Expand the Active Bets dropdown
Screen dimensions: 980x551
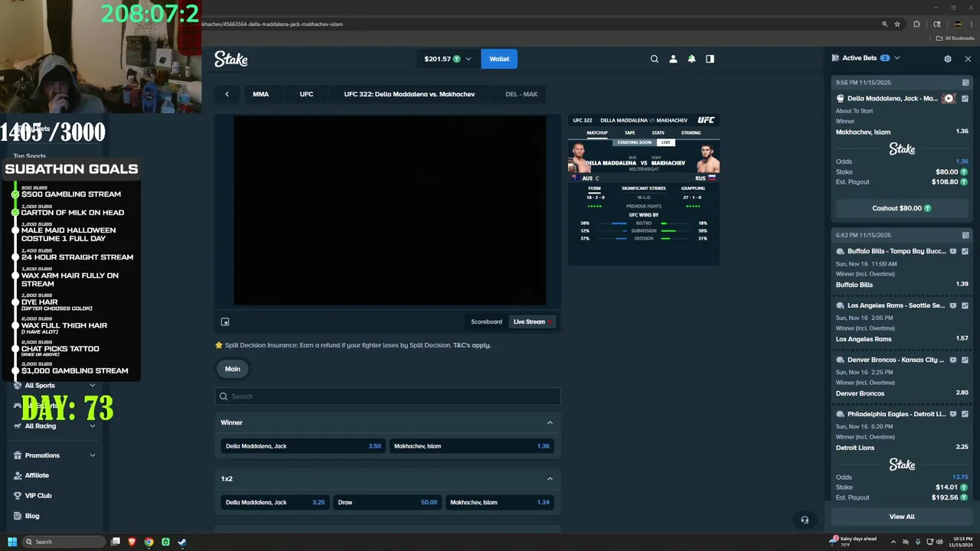[897, 58]
